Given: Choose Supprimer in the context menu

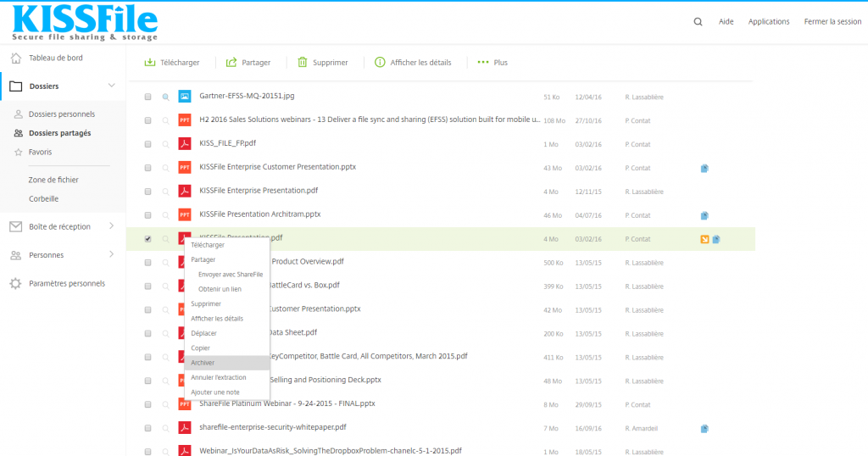Looking at the screenshot, I should [206, 303].
